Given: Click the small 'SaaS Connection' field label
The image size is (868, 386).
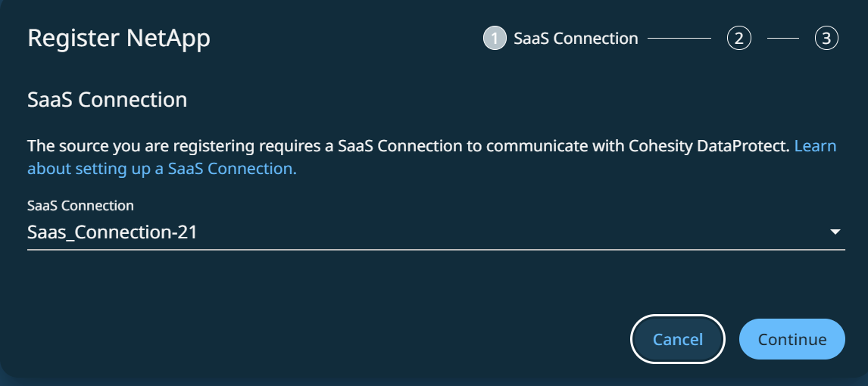Looking at the screenshot, I should click(80, 205).
